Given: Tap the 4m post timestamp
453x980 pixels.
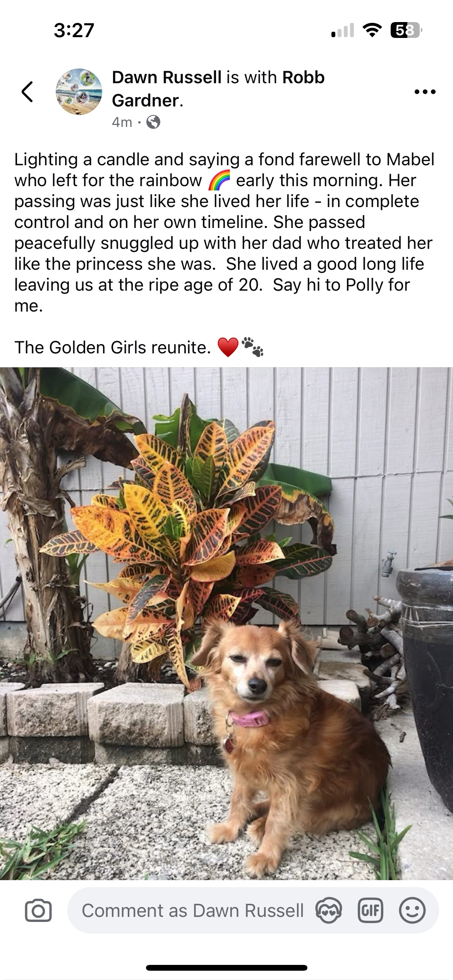Looking at the screenshot, I should click(122, 122).
